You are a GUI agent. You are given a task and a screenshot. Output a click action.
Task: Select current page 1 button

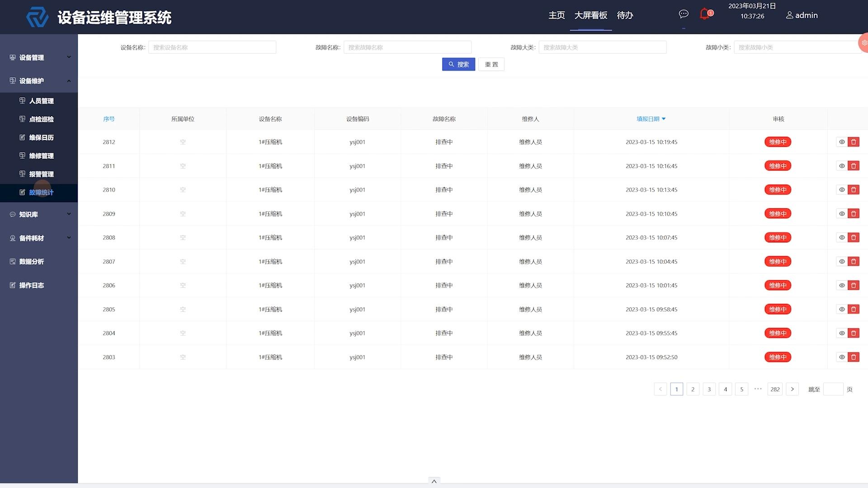click(676, 389)
